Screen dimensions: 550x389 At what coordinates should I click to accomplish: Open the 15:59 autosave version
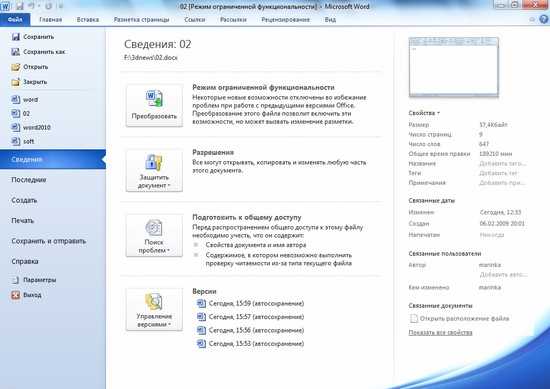point(251,303)
